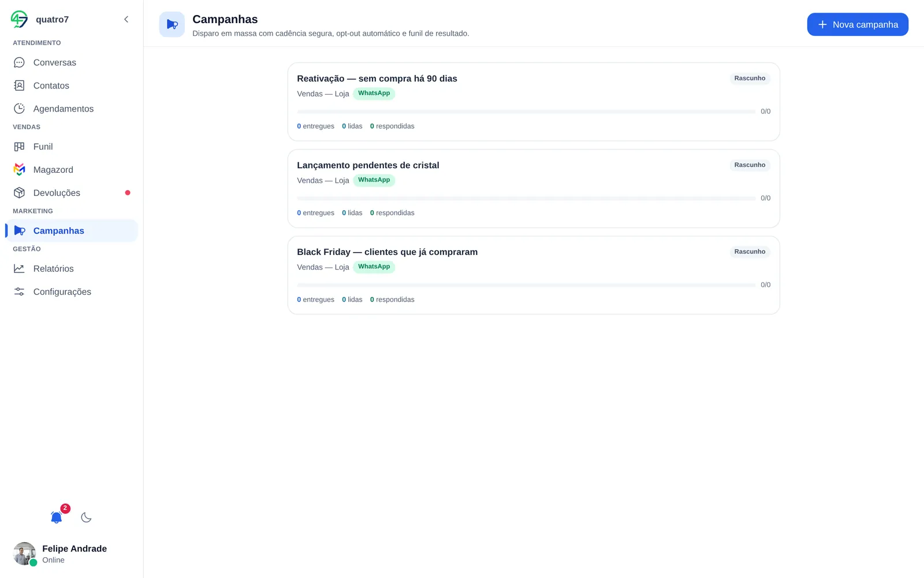Click the Contatos address book icon
Viewport: 924px width, 578px height.
19,86
